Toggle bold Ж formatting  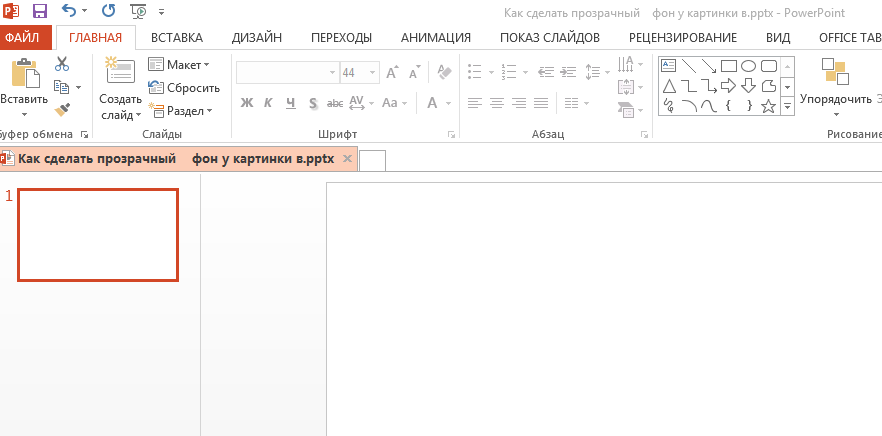246,103
